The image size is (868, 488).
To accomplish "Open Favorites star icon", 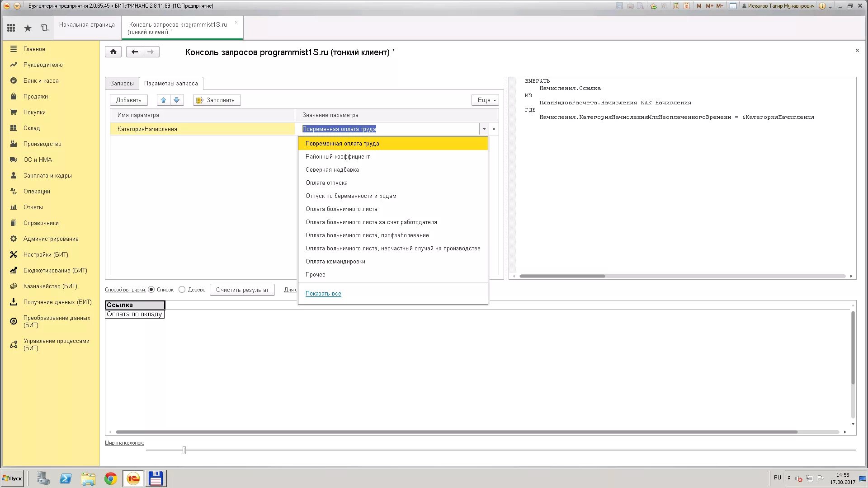I will click(x=28, y=28).
